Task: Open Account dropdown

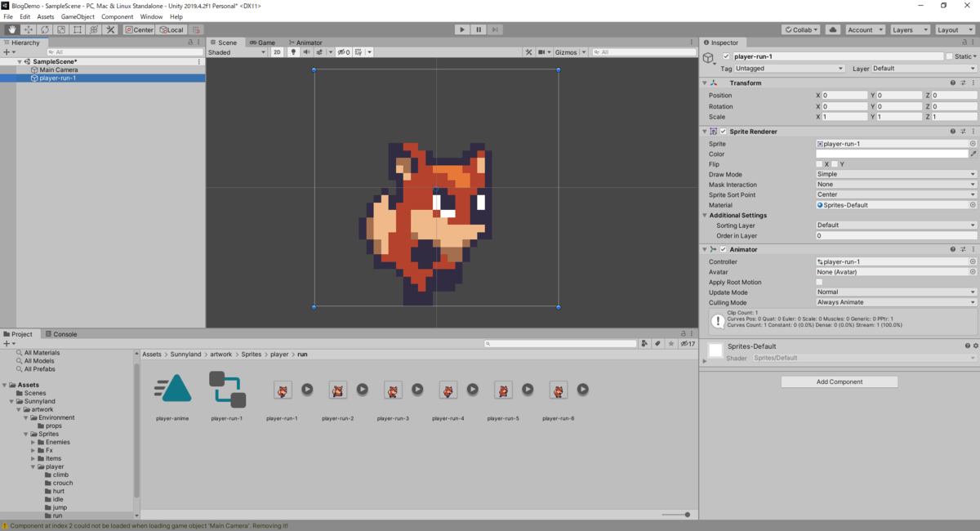Action: [x=864, y=29]
